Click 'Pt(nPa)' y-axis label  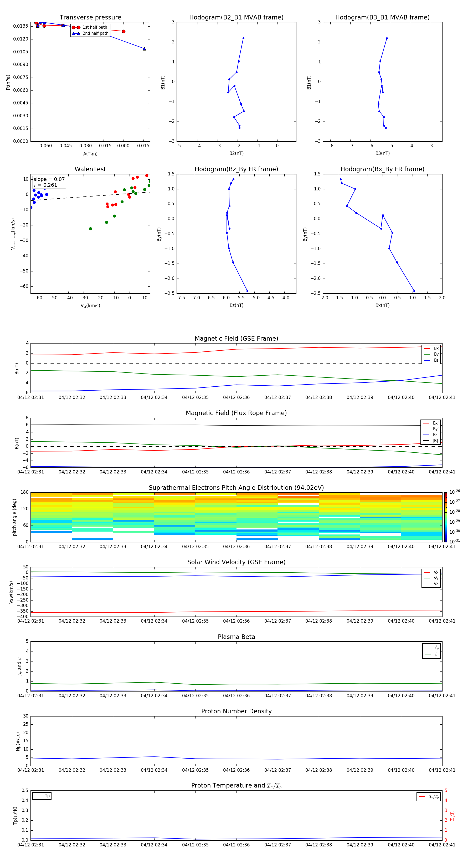click(8, 82)
